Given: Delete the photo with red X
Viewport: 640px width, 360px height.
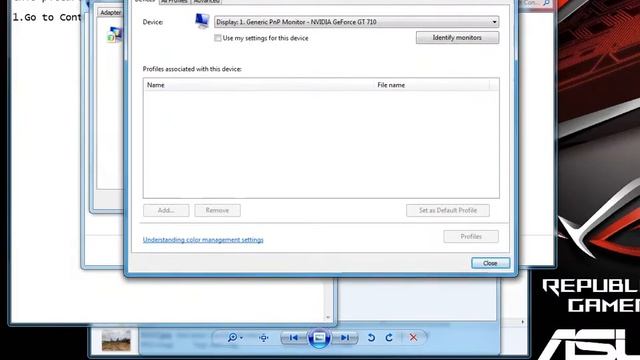Looking at the screenshot, I should pyautogui.click(x=413, y=338).
